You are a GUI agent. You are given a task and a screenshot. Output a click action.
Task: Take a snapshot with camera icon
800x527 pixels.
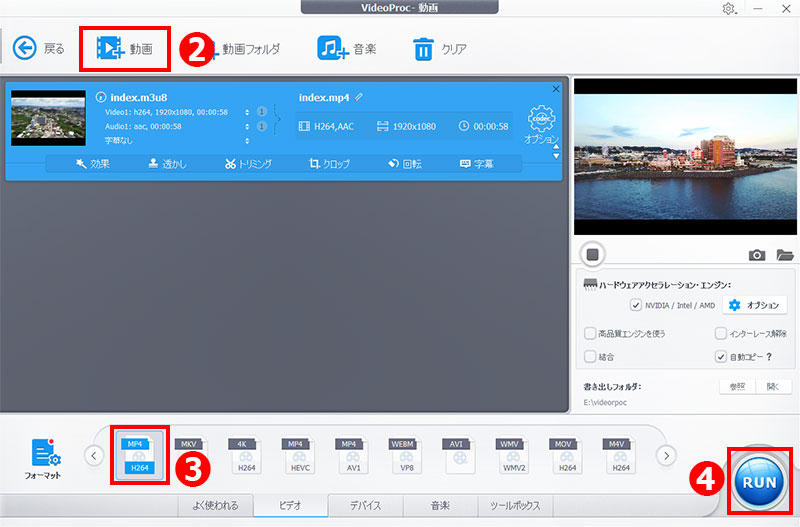tap(757, 255)
